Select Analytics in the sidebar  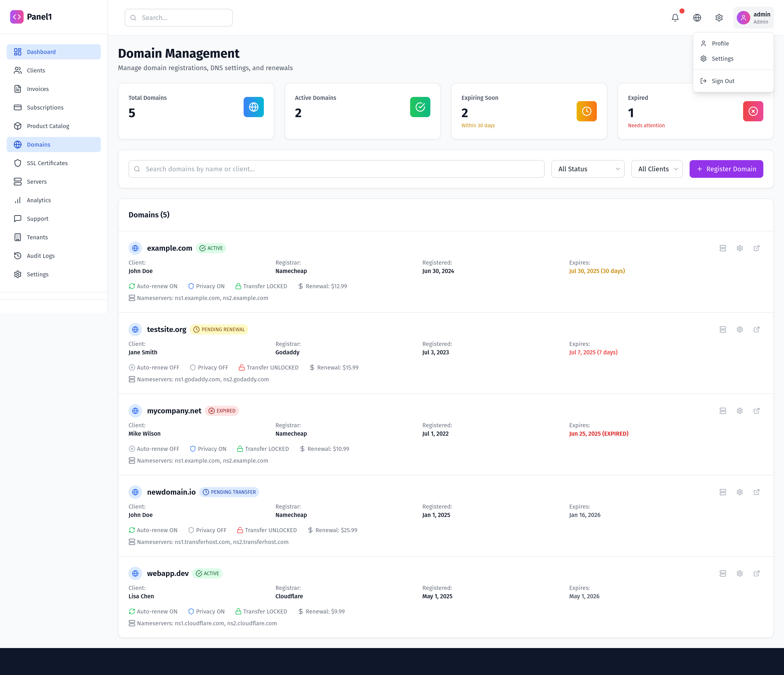tap(39, 200)
